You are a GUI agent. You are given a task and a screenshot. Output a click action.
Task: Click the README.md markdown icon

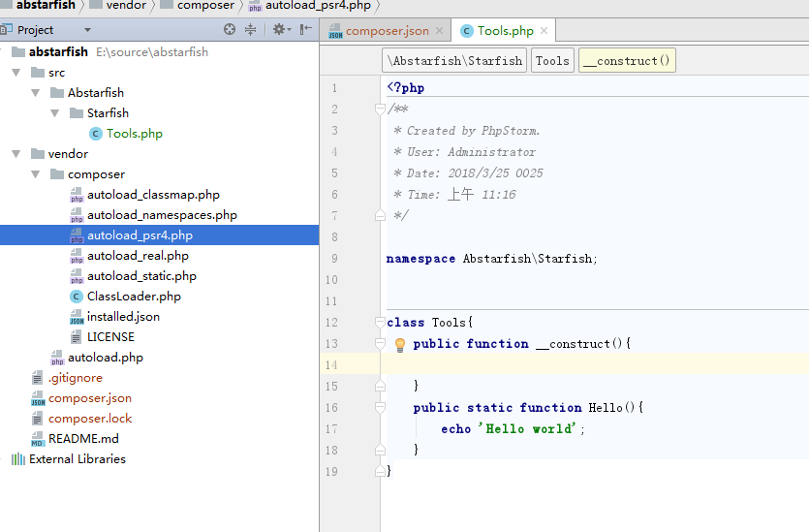click(37, 439)
